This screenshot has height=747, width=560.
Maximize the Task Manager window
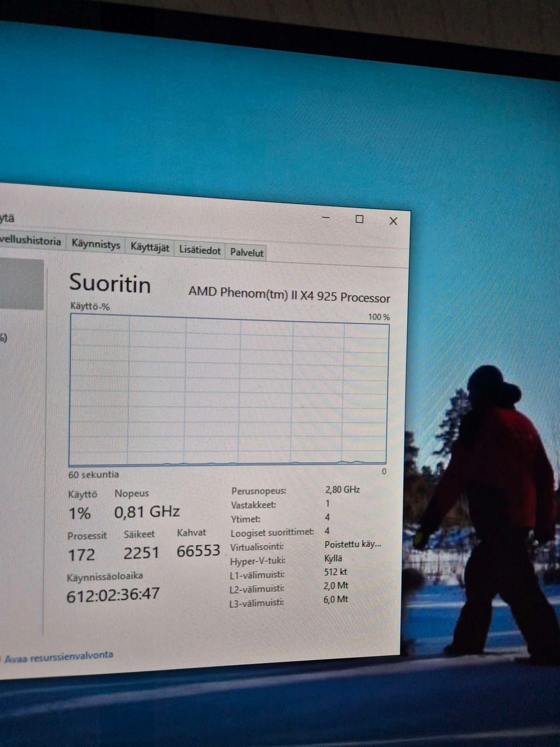coord(359,219)
